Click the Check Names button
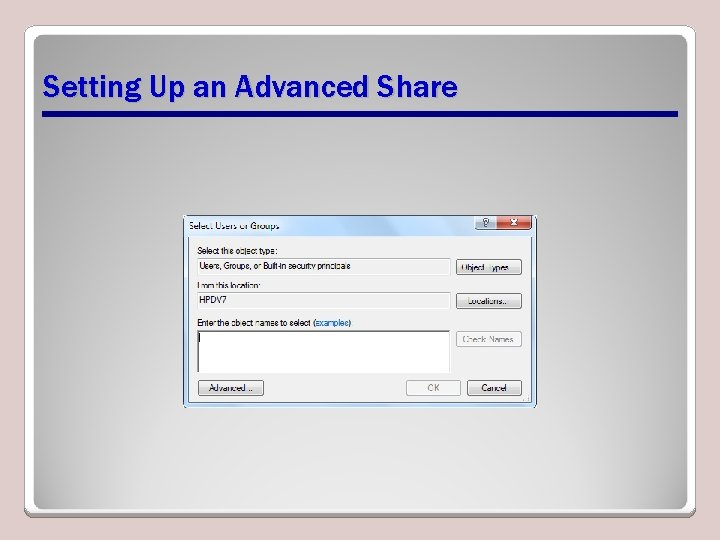Image resolution: width=720 pixels, height=540 pixels. (489, 339)
